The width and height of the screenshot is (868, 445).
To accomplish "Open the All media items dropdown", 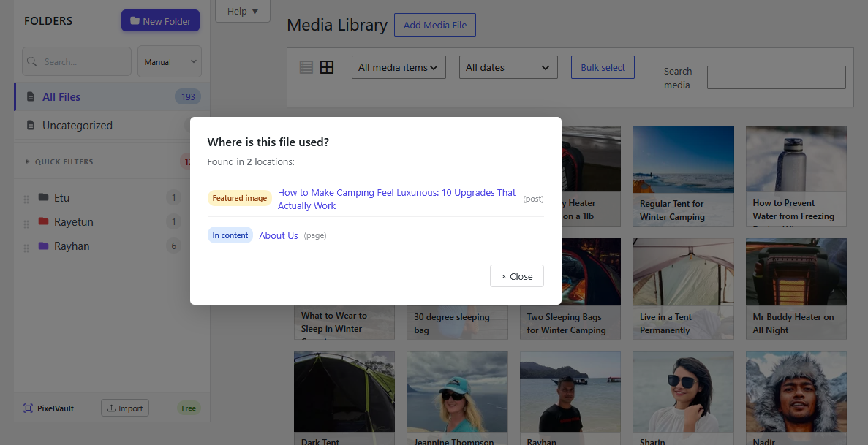I will (399, 67).
